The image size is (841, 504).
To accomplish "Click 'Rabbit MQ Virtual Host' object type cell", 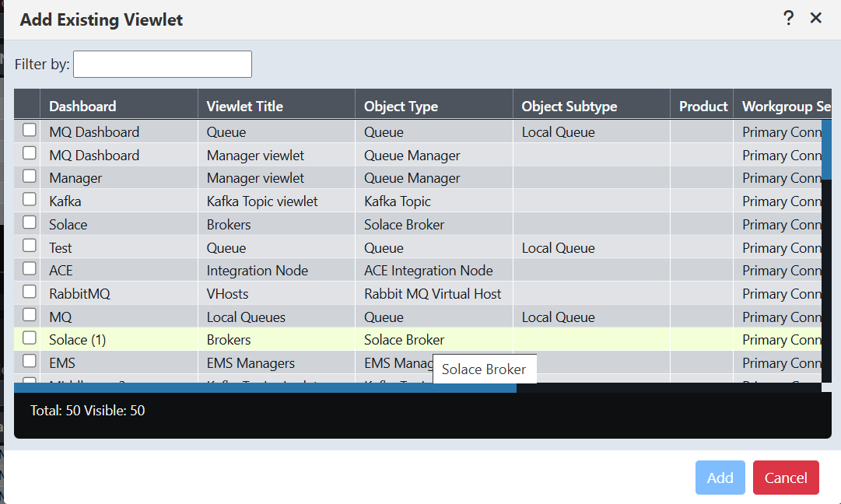I will click(x=434, y=294).
